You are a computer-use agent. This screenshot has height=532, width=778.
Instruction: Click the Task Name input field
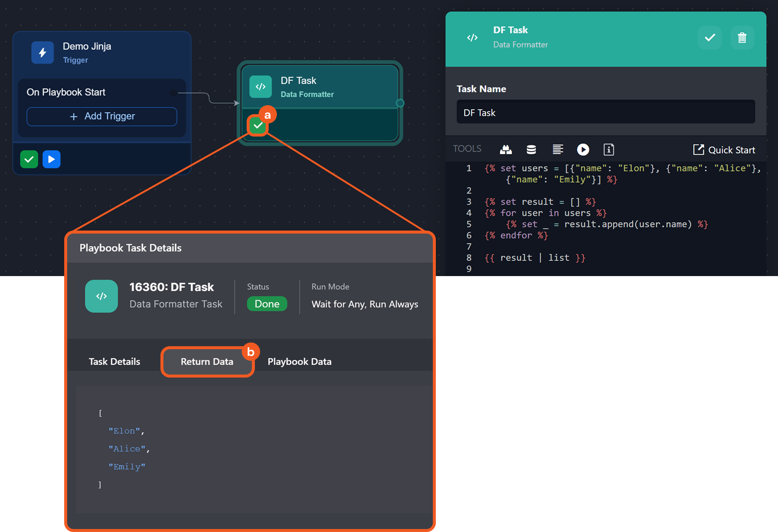605,112
